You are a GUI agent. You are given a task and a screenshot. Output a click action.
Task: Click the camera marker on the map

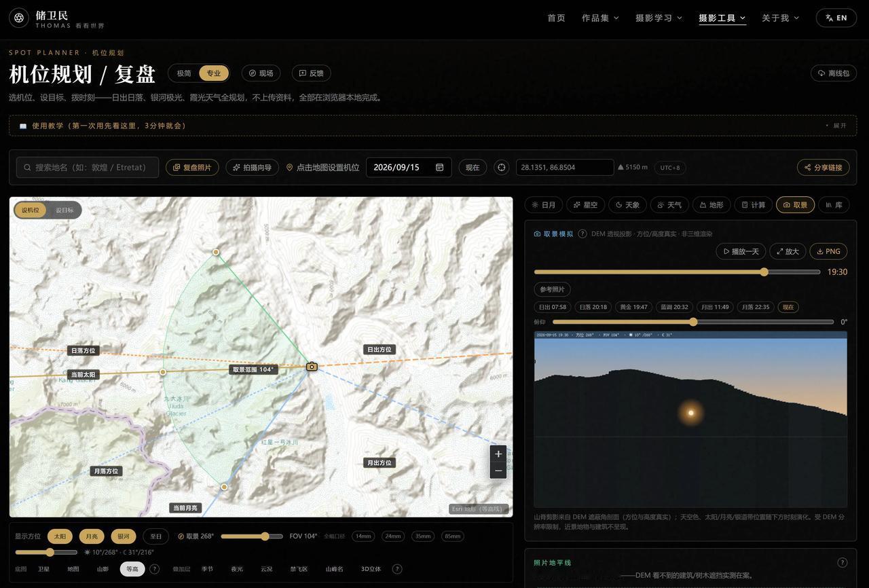click(312, 367)
